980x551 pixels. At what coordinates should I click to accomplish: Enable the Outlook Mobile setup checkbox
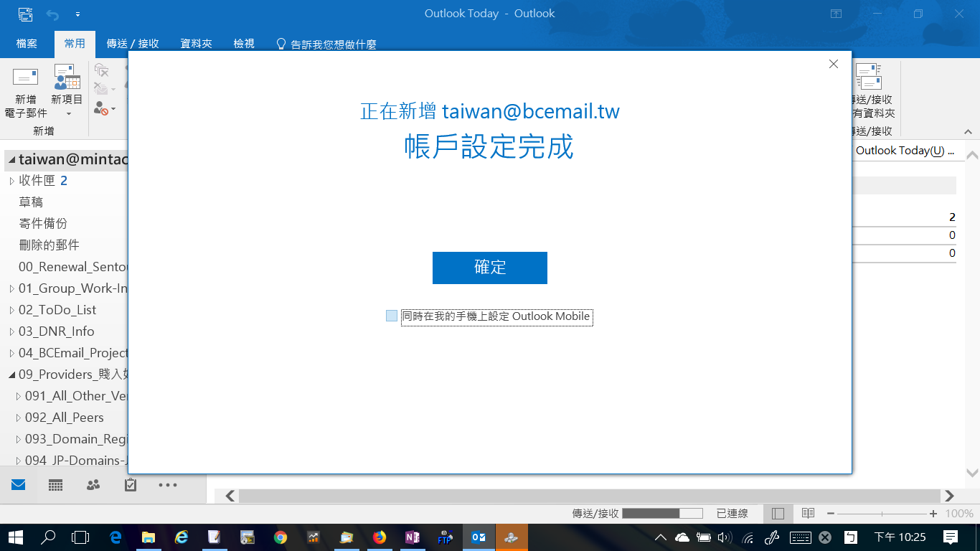click(x=392, y=316)
